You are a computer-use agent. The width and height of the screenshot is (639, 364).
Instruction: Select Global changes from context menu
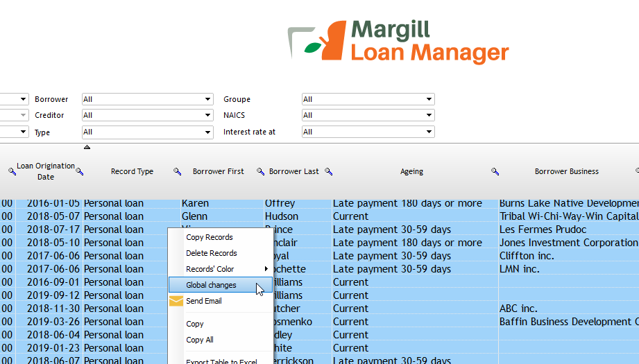pyautogui.click(x=221, y=285)
